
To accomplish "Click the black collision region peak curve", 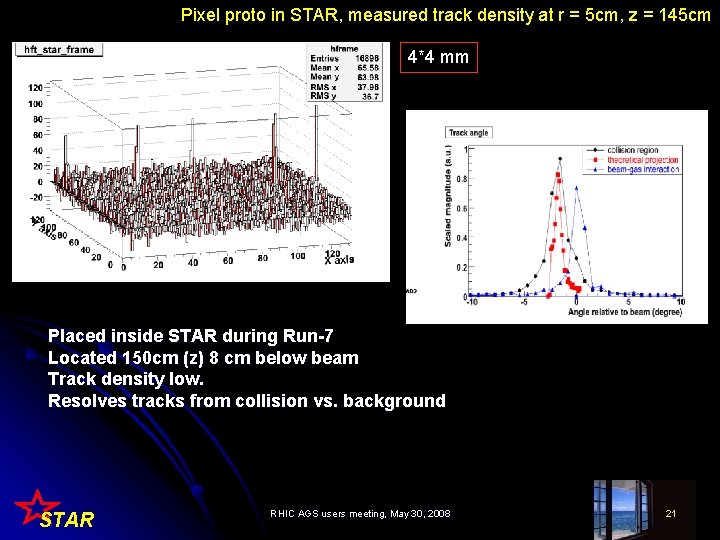I will click(559, 160).
